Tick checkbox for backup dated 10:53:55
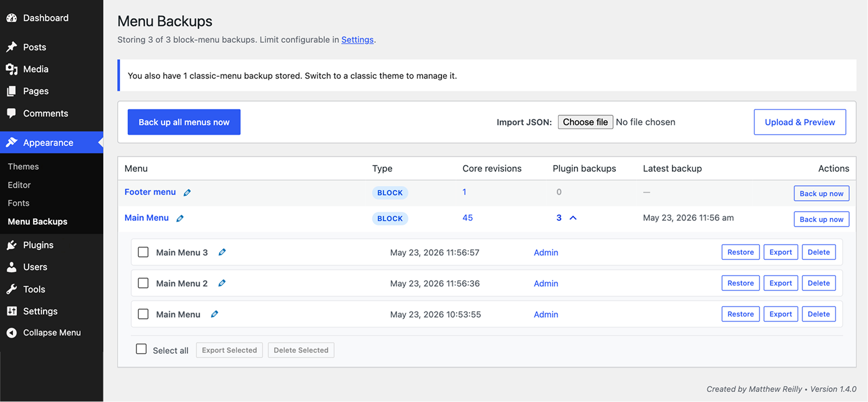 143,314
